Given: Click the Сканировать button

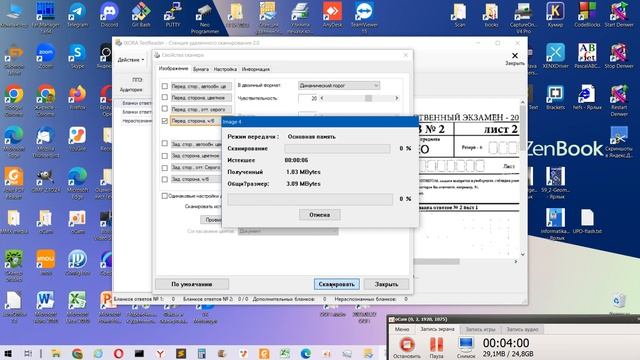Looking at the screenshot, I should [337, 284].
